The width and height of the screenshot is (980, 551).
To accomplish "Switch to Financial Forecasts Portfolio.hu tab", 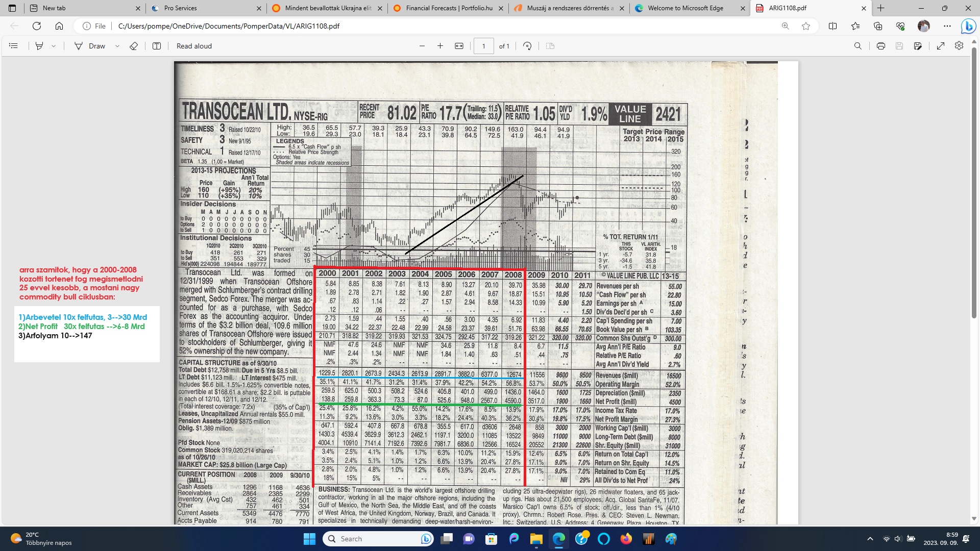I will pos(449,8).
